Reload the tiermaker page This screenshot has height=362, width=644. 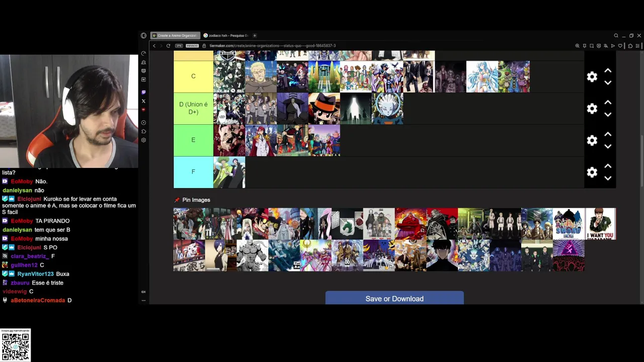tap(168, 46)
